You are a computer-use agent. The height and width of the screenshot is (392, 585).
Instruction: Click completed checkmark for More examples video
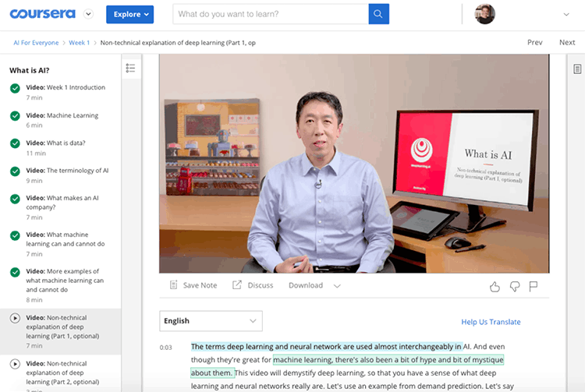click(x=15, y=273)
